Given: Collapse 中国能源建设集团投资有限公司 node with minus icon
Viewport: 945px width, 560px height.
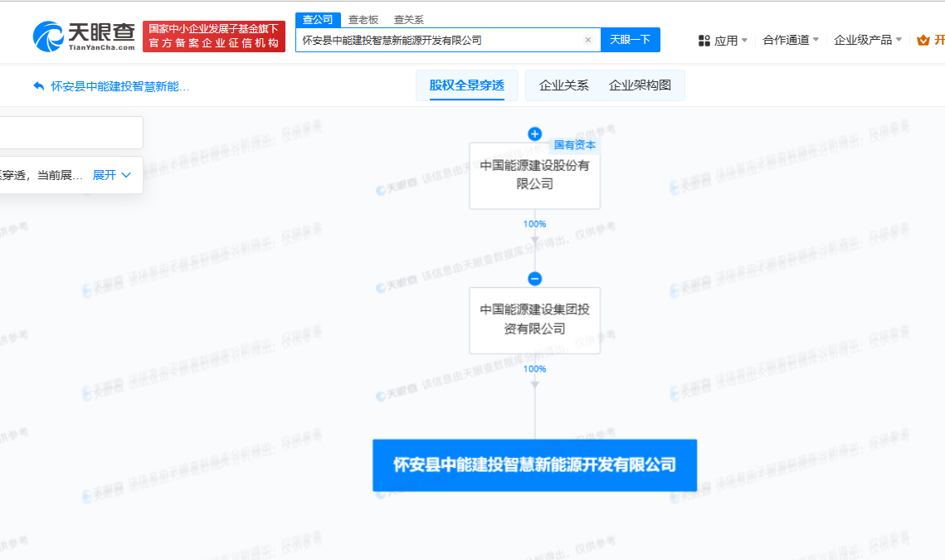Looking at the screenshot, I should pos(534,279).
